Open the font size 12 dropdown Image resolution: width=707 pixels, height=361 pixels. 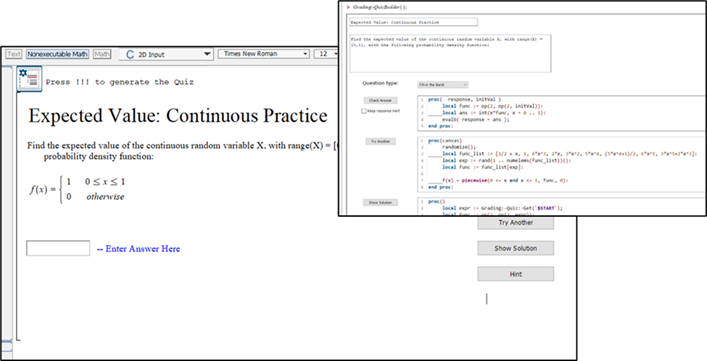click(x=326, y=54)
